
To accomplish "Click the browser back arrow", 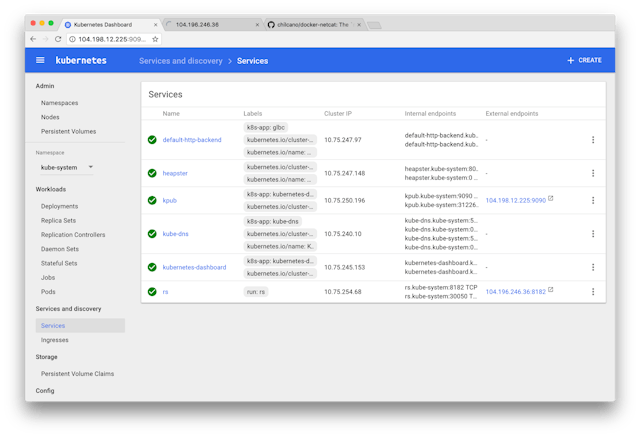I will pos(33,39).
